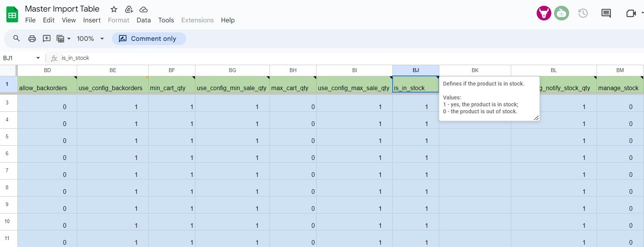The width and height of the screenshot is (644, 247).
Task: Select row header 6
Action: click(8, 154)
